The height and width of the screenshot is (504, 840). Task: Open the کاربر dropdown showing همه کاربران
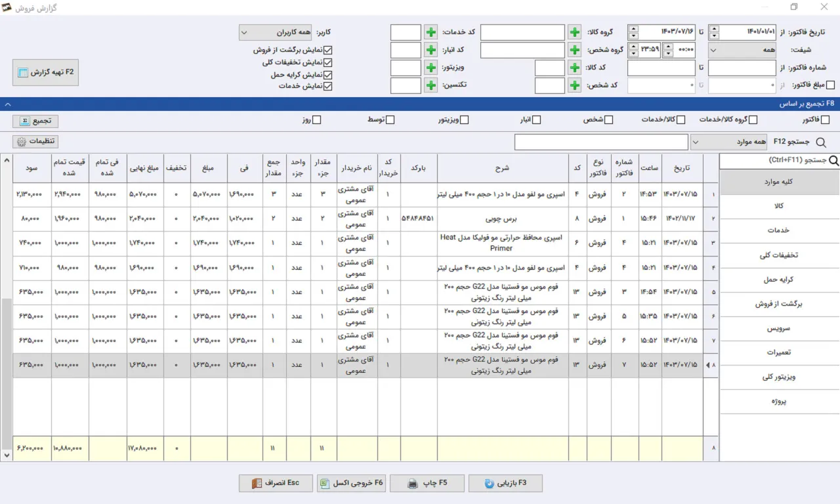pyautogui.click(x=276, y=32)
